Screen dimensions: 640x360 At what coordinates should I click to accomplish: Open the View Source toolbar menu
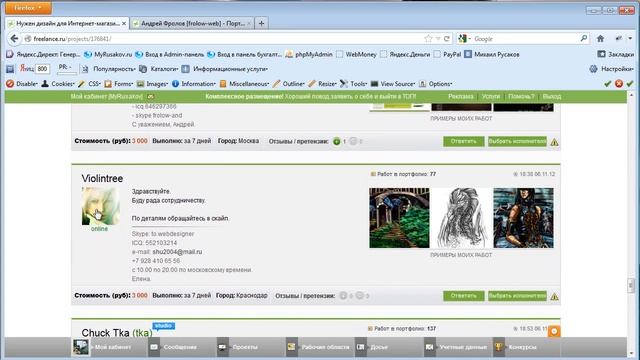[393, 84]
